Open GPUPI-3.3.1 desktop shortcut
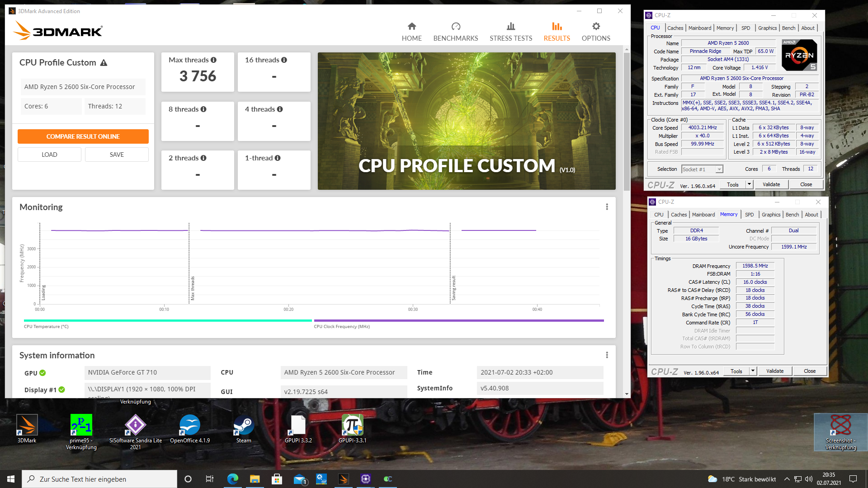Viewport: 868px width, 488px height. tap(353, 429)
